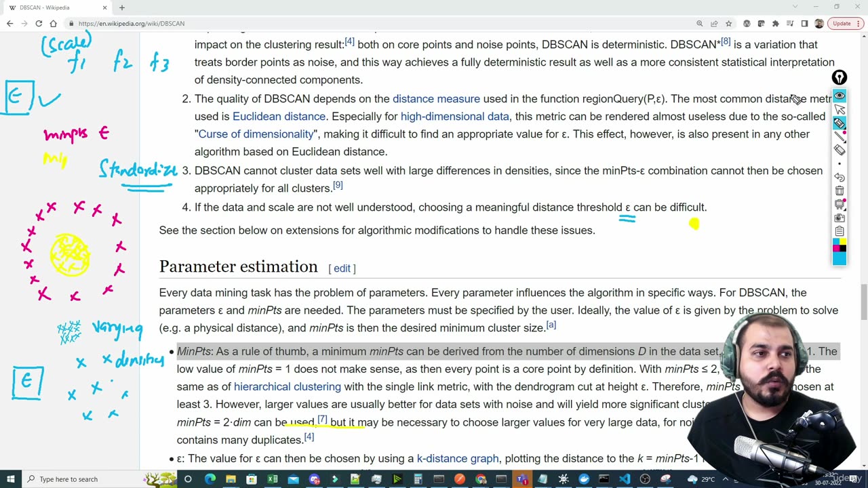The image size is (868, 488).
Task: Open the 'Curse of dimensionality' link
Action: pyautogui.click(x=256, y=134)
